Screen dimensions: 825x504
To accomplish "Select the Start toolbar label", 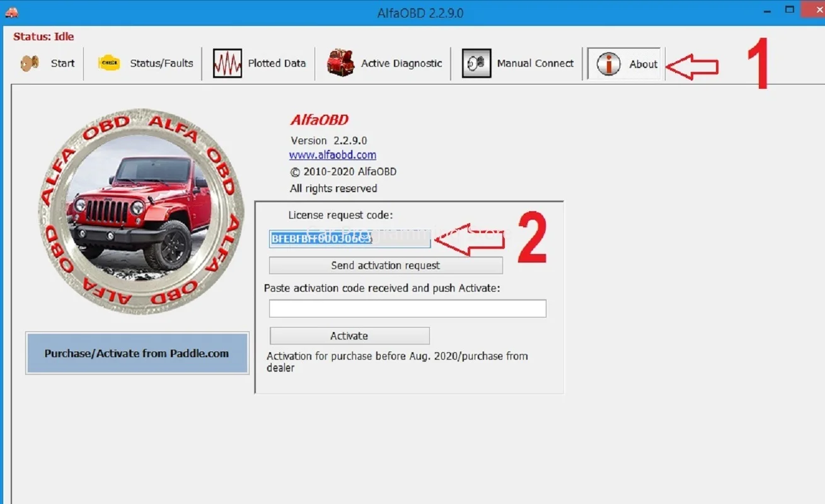I will coord(62,63).
